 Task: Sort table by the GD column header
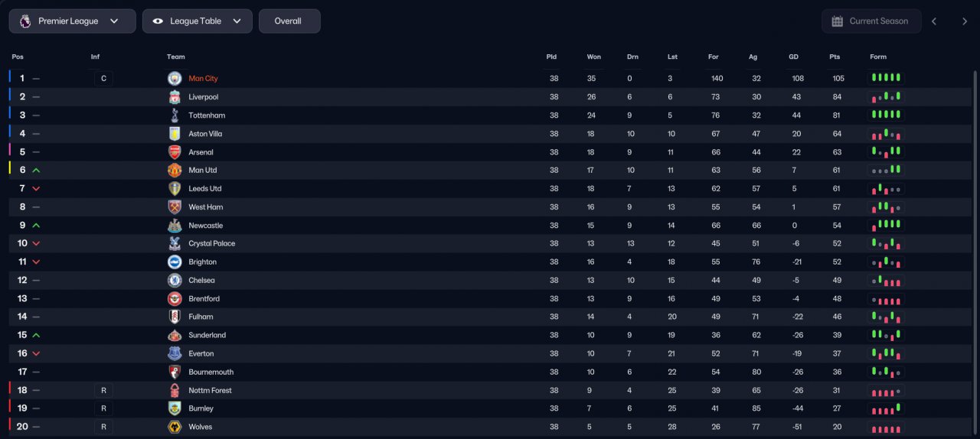(793, 57)
